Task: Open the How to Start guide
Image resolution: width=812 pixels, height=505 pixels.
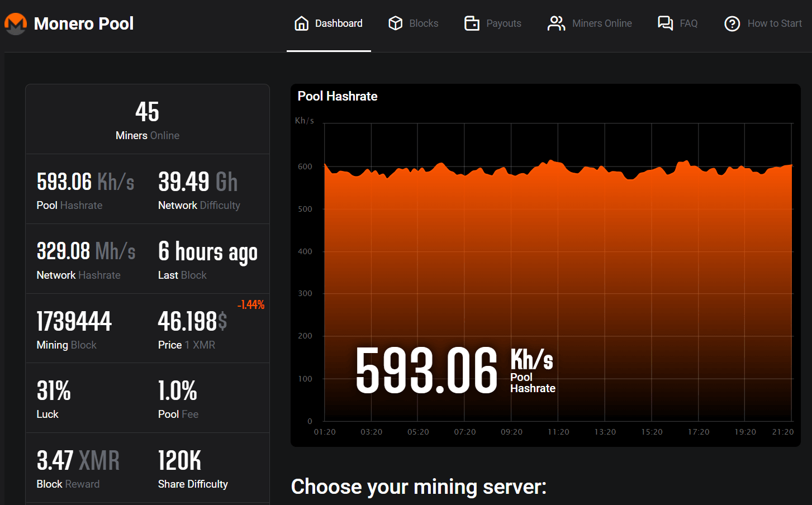Action: coord(775,23)
